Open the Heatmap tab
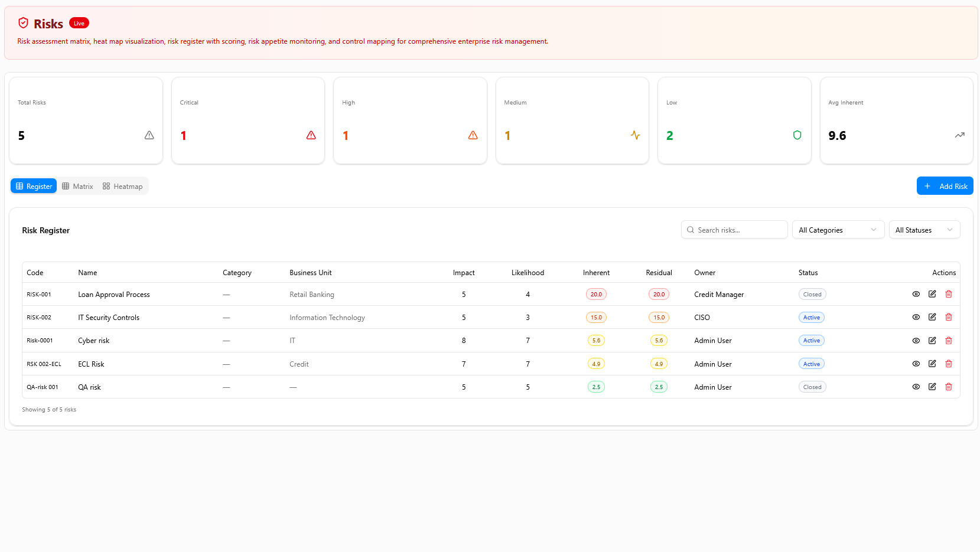Viewport: 980px width, 552px height. (123, 186)
